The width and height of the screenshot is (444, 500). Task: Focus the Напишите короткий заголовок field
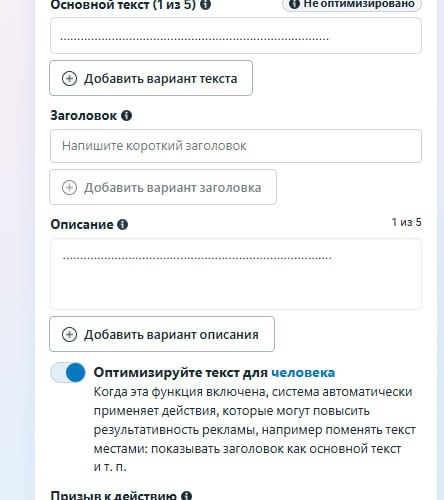pyautogui.click(x=236, y=146)
